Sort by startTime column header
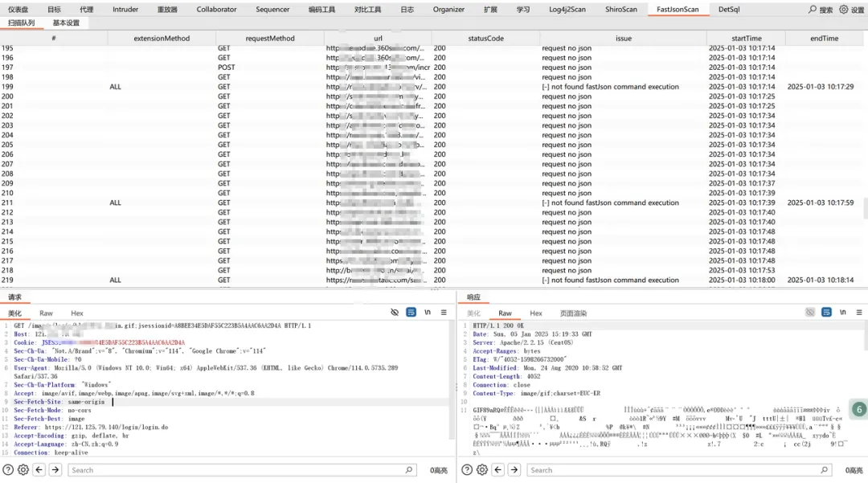The height and width of the screenshot is (483, 868). click(746, 39)
